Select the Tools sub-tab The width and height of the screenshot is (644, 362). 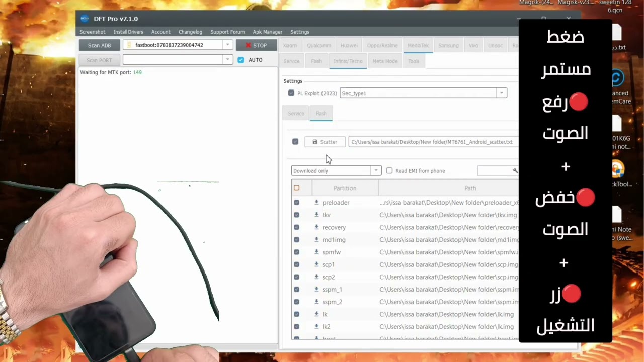(414, 61)
